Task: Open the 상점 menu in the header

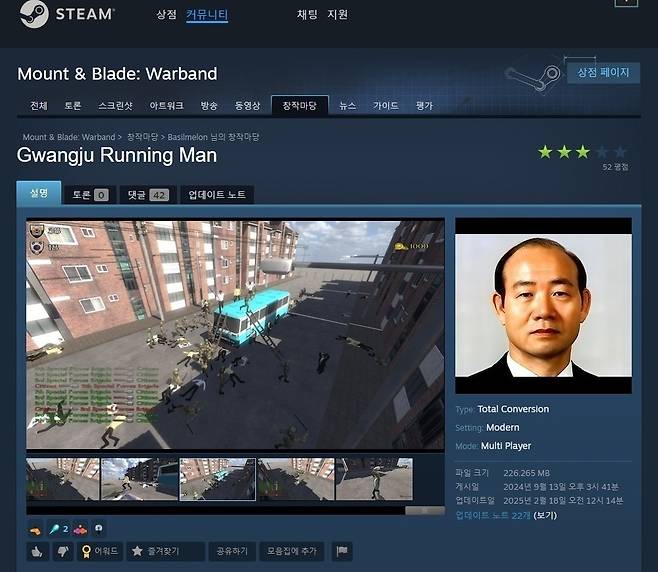Action: tap(166, 15)
